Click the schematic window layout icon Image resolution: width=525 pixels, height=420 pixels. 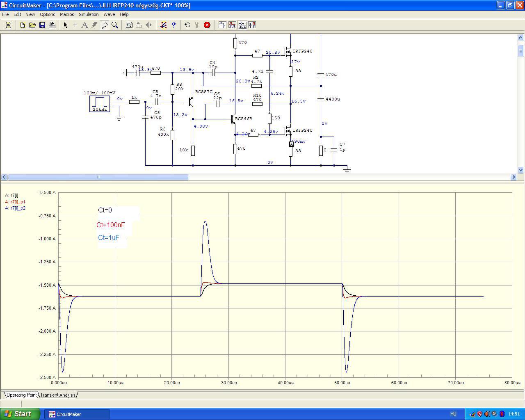(x=222, y=25)
